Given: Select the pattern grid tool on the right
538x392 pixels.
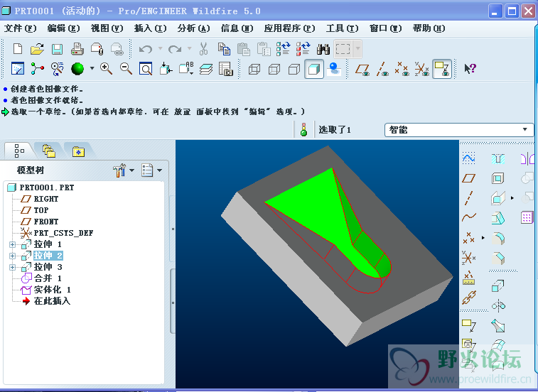Looking at the screenshot, I should (x=527, y=217).
